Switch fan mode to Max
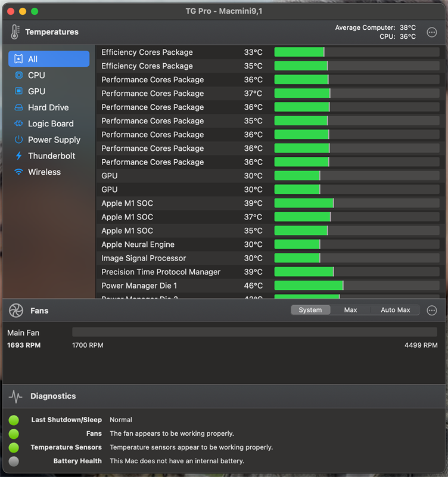448x477 pixels. click(x=350, y=310)
